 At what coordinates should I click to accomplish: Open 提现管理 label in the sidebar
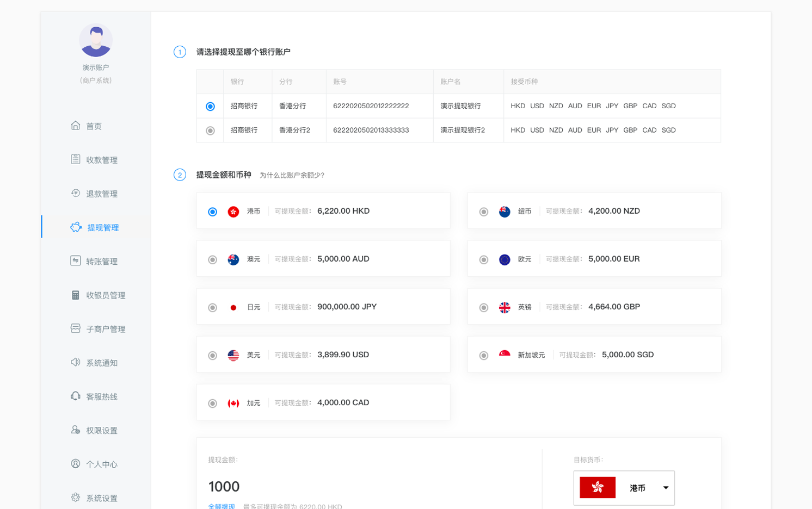coord(103,227)
